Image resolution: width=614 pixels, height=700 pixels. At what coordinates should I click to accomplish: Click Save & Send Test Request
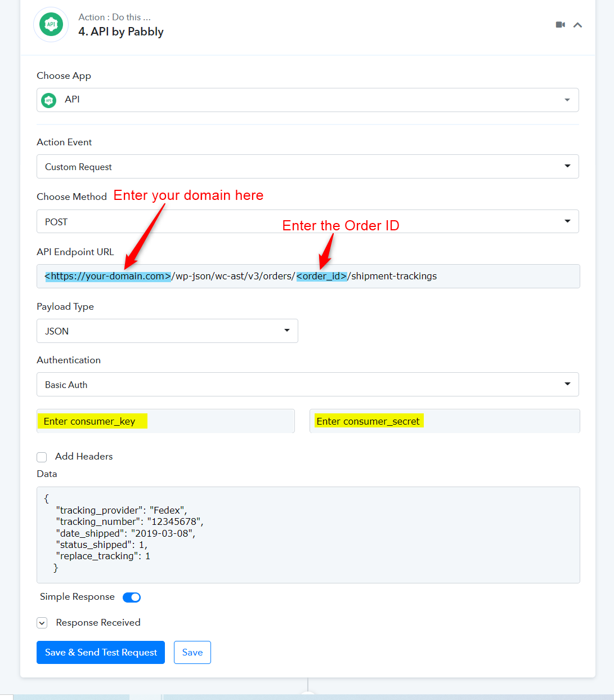pyautogui.click(x=101, y=652)
